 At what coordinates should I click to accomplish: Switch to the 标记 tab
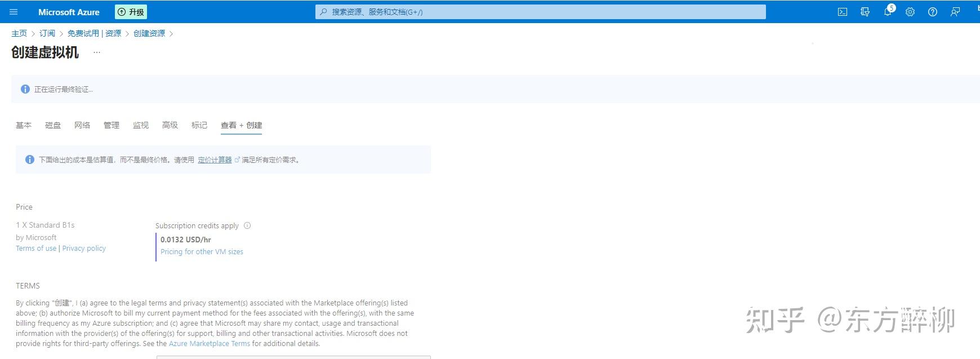click(x=199, y=125)
